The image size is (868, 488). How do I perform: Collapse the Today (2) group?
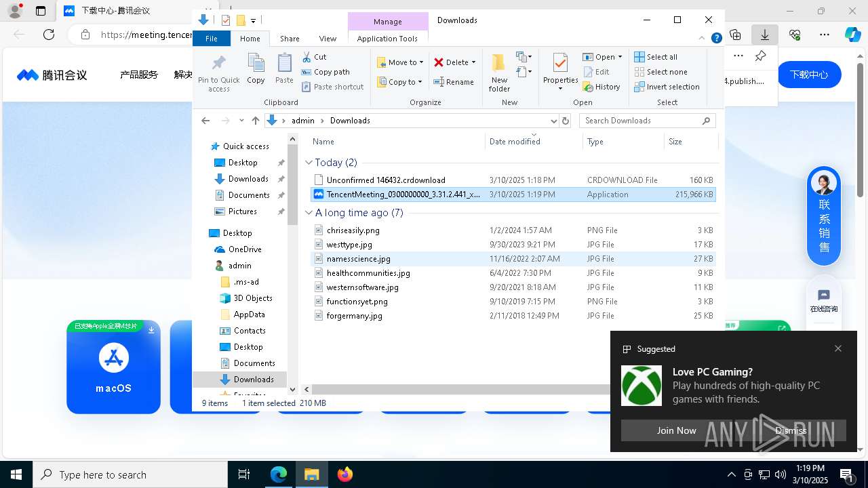point(309,163)
